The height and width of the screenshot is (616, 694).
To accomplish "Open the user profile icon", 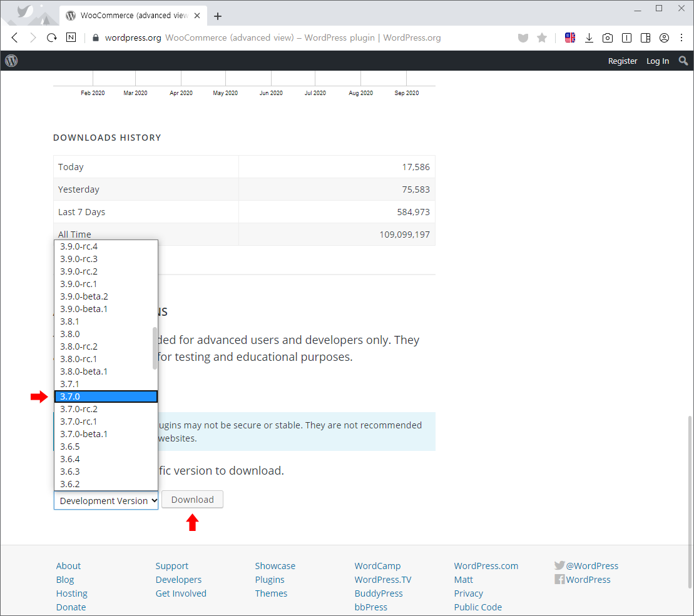I will pyautogui.click(x=664, y=38).
